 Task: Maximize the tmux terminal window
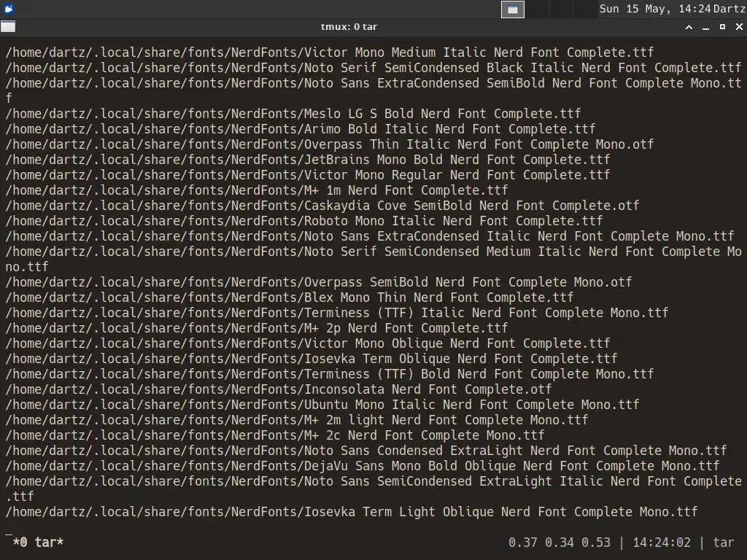pos(722,27)
